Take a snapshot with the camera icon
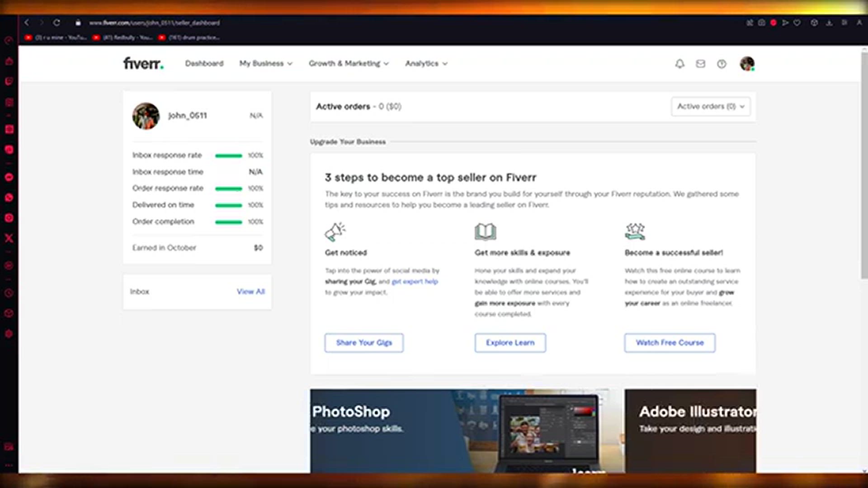The height and width of the screenshot is (488, 868). pyautogui.click(x=761, y=23)
